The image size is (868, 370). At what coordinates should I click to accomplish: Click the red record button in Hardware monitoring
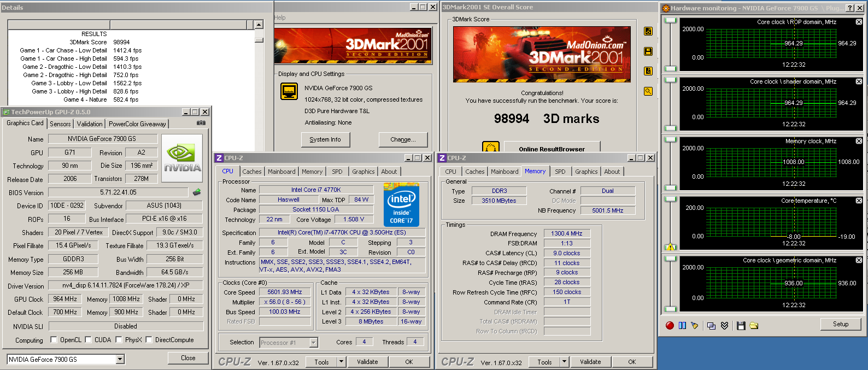click(x=670, y=325)
